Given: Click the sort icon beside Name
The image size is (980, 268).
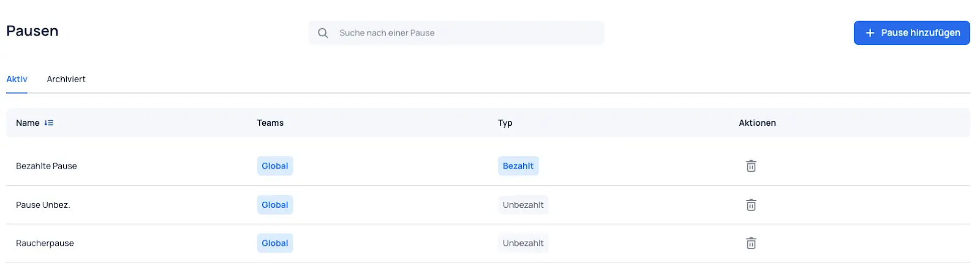Looking at the screenshot, I should [x=49, y=123].
